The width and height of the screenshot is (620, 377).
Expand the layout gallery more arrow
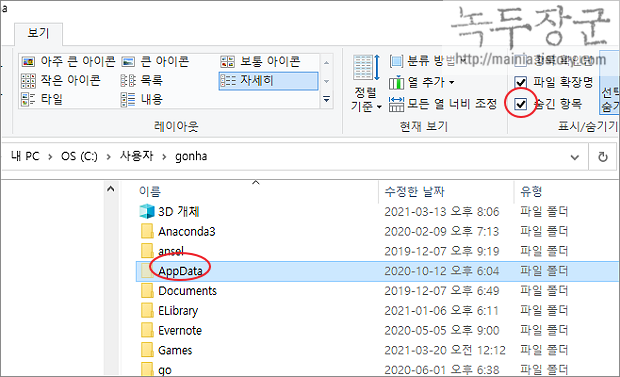327,99
